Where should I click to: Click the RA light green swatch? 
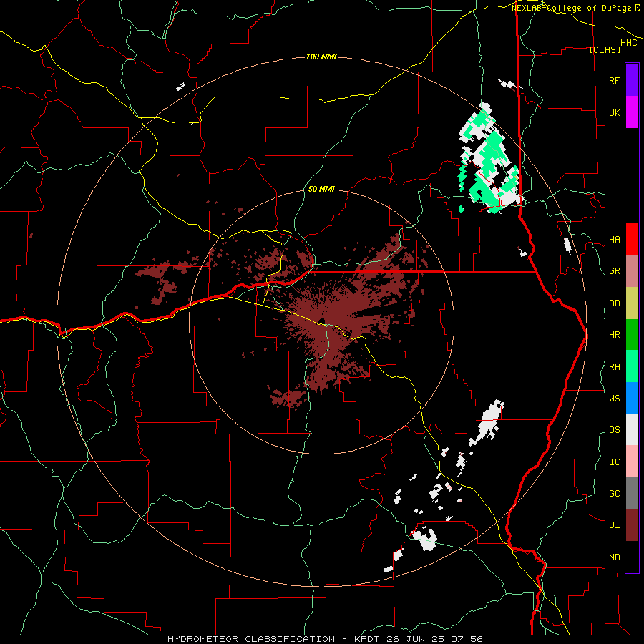632,366
